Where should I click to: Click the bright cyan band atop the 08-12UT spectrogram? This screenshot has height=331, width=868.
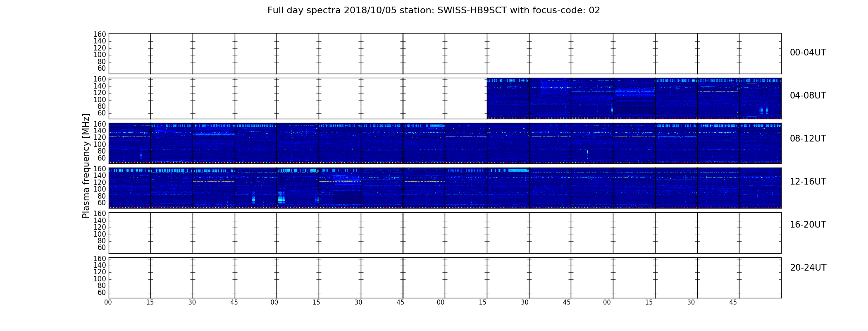click(437, 126)
